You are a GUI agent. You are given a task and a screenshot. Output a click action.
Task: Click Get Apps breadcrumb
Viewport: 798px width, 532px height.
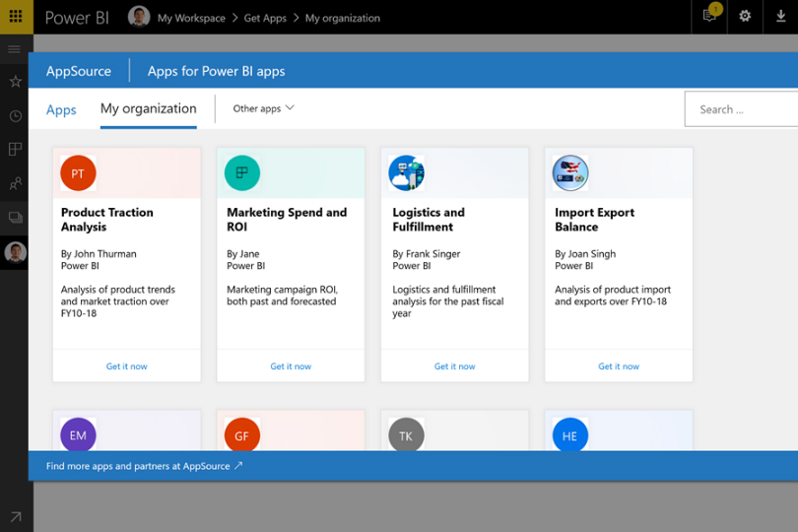(x=265, y=19)
